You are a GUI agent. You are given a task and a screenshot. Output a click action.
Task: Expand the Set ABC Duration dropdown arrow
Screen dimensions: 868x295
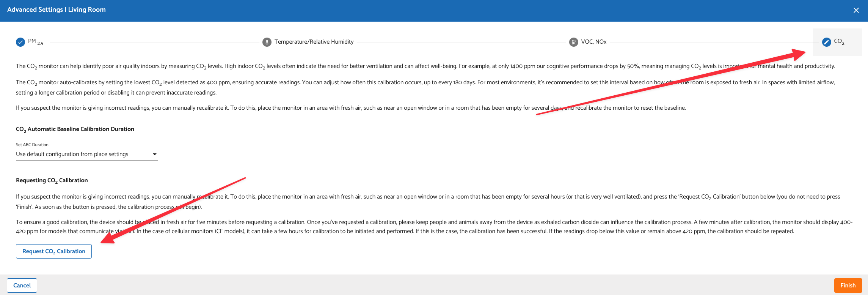[154, 154]
